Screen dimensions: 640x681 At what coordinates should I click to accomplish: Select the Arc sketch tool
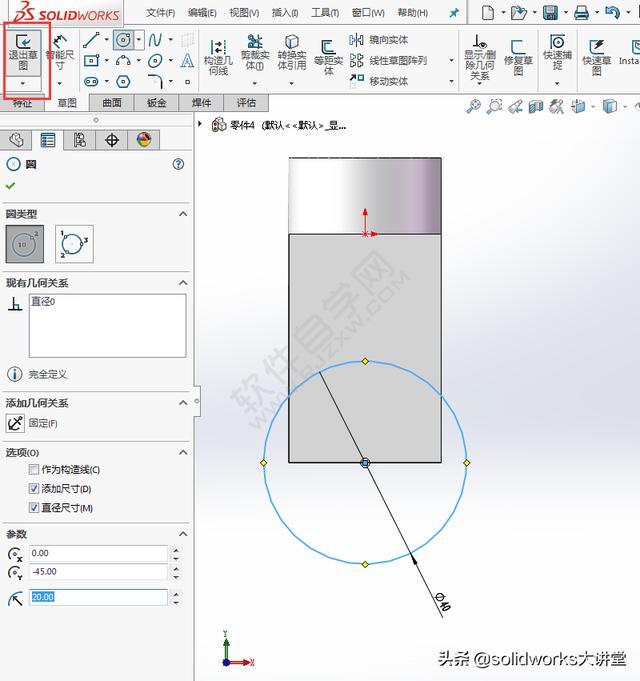tap(123, 60)
